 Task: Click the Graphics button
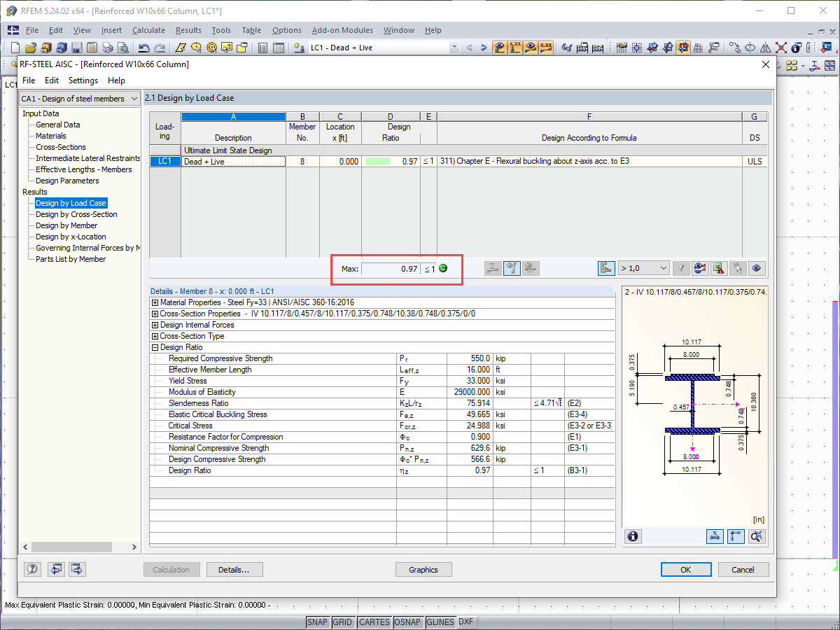(423, 570)
